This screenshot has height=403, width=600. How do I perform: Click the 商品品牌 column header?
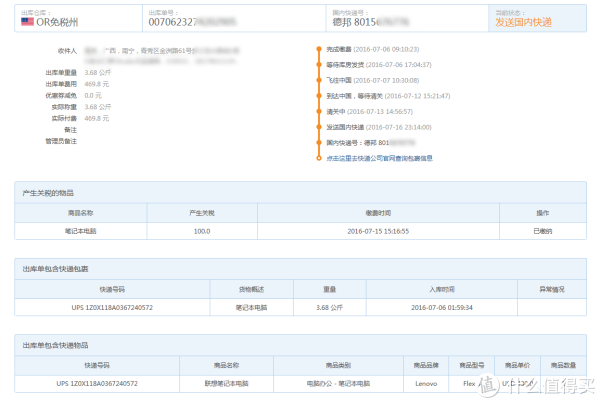point(426,365)
